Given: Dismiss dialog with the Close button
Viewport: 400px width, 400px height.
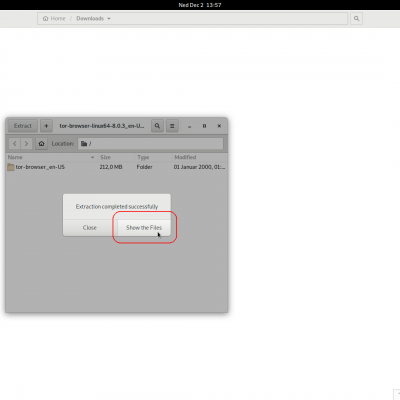Looking at the screenshot, I should [90, 228].
